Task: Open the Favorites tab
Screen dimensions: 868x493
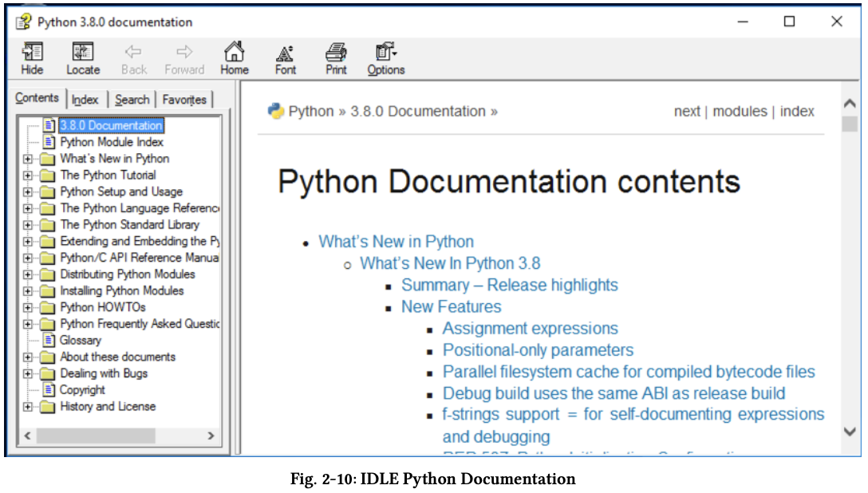Action: coord(184,100)
